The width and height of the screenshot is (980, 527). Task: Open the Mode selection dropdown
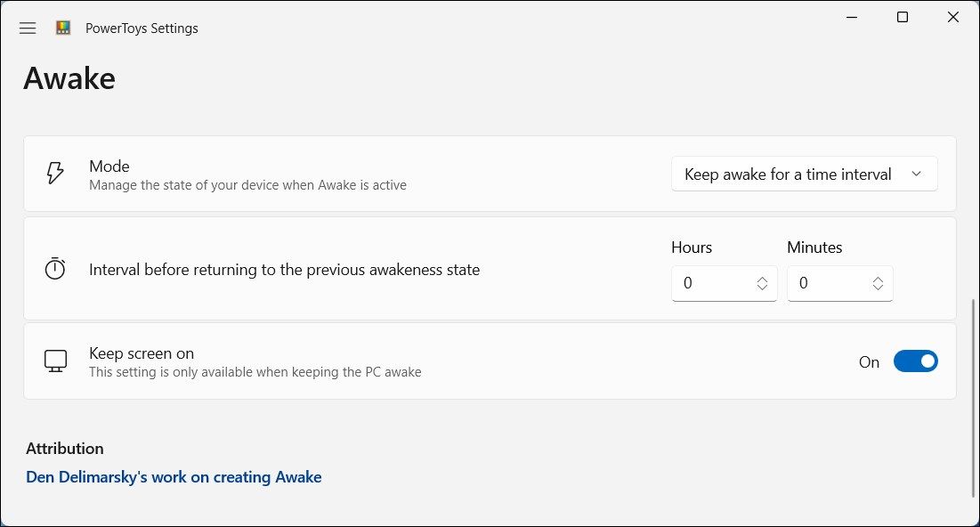point(803,174)
